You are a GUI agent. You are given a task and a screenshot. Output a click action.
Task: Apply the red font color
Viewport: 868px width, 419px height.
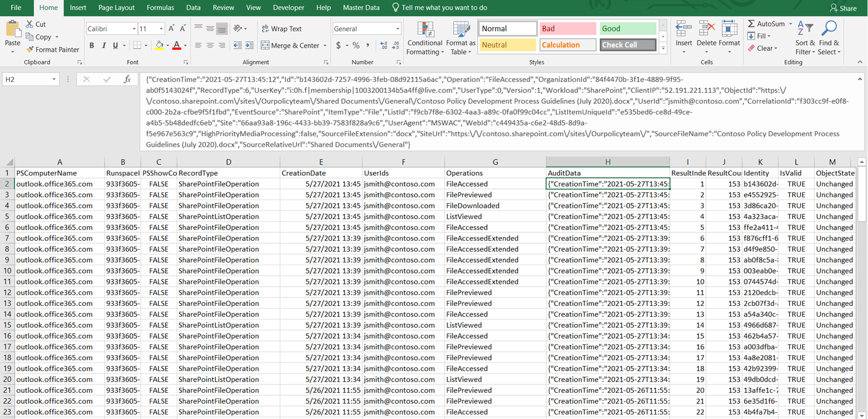pos(176,45)
